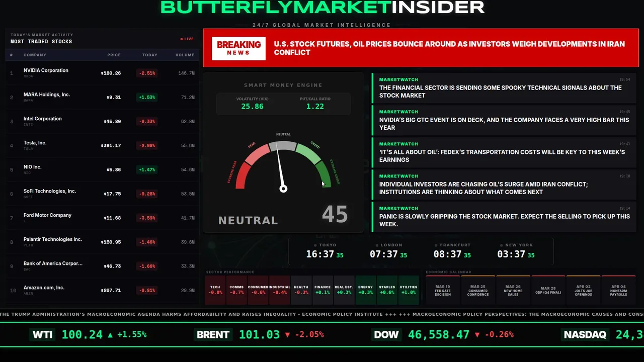Click Intel's 62.8M volume value

click(x=188, y=121)
